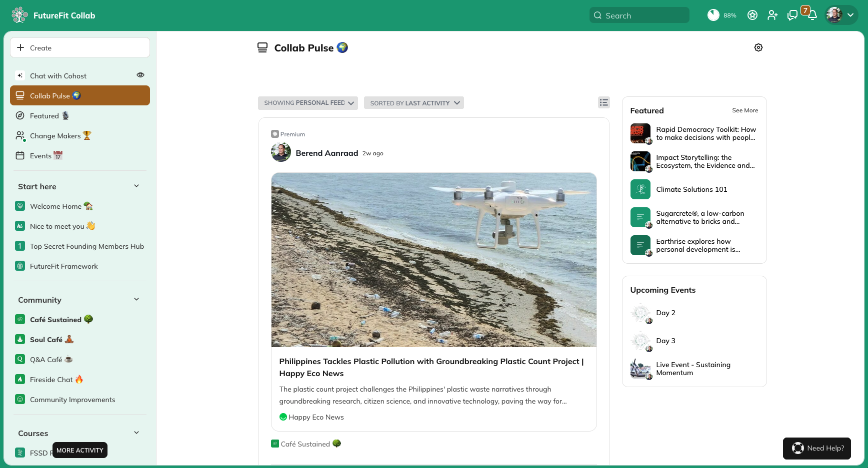Click the FutureFit Collab logo
The image size is (868, 468).
pyautogui.click(x=53, y=15)
